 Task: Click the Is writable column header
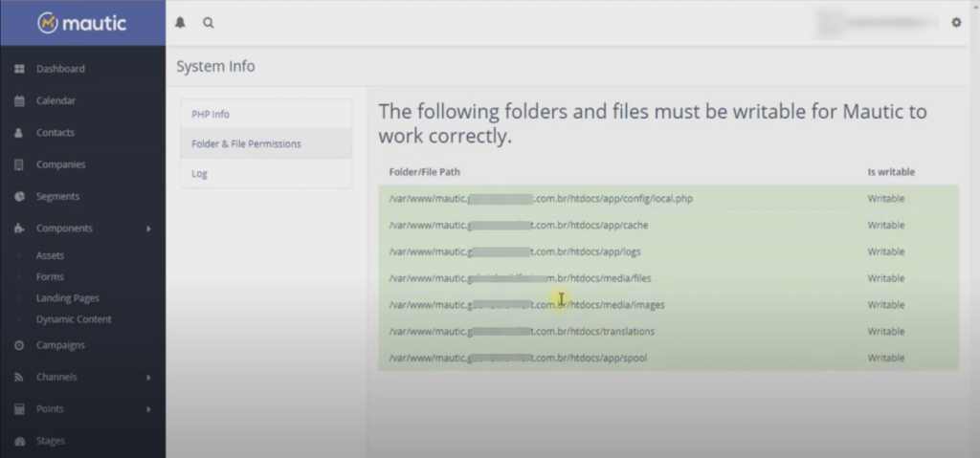891,172
